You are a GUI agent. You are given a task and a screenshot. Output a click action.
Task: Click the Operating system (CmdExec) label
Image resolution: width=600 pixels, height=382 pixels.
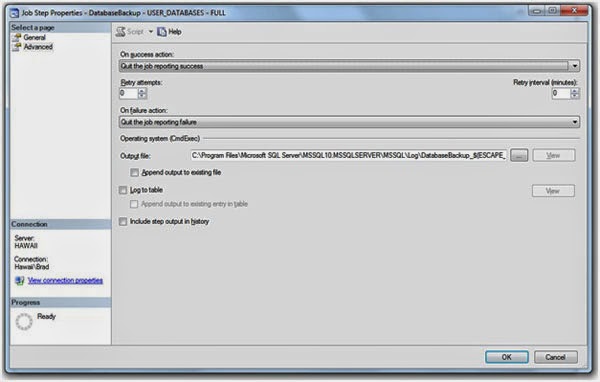(x=160, y=139)
